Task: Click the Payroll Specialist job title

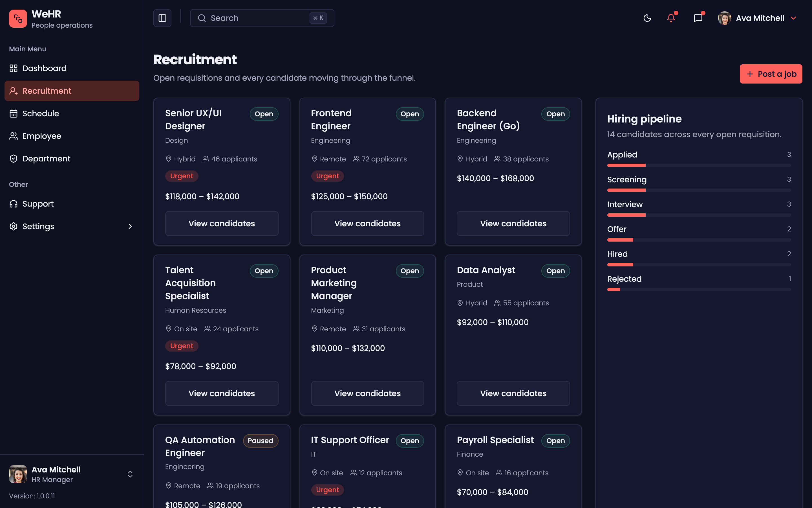Action: [x=495, y=440]
